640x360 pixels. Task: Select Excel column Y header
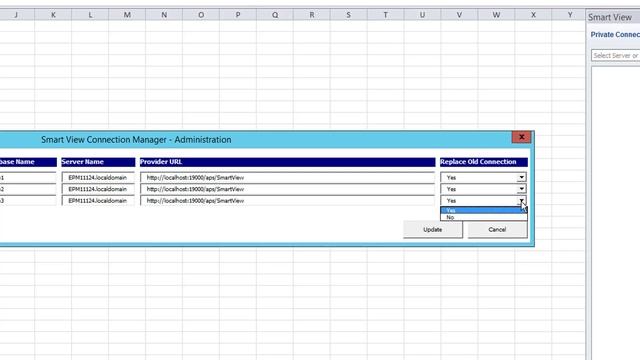tap(570, 15)
